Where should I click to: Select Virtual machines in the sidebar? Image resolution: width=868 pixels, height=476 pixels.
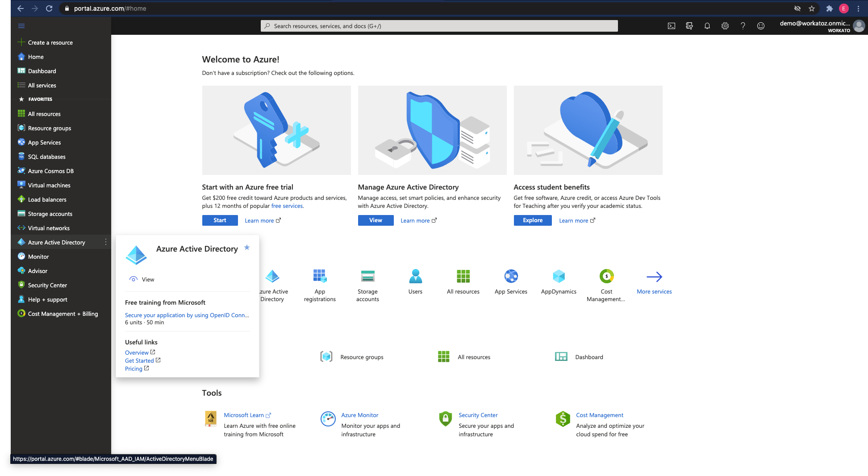click(x=49, y=185)
